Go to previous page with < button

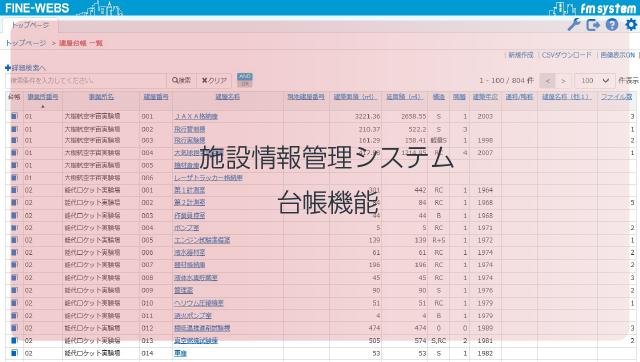pyautogui.click(x=548, y=81)
